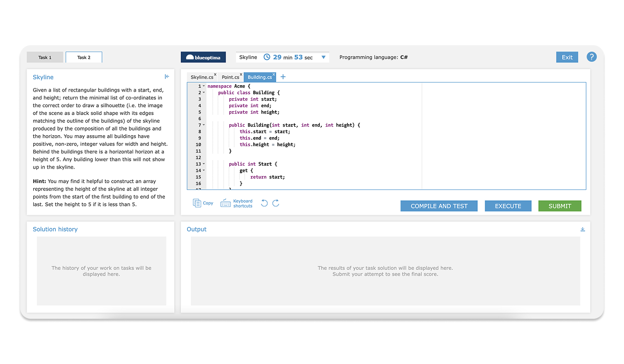Add a new file tab with plus

283,77
